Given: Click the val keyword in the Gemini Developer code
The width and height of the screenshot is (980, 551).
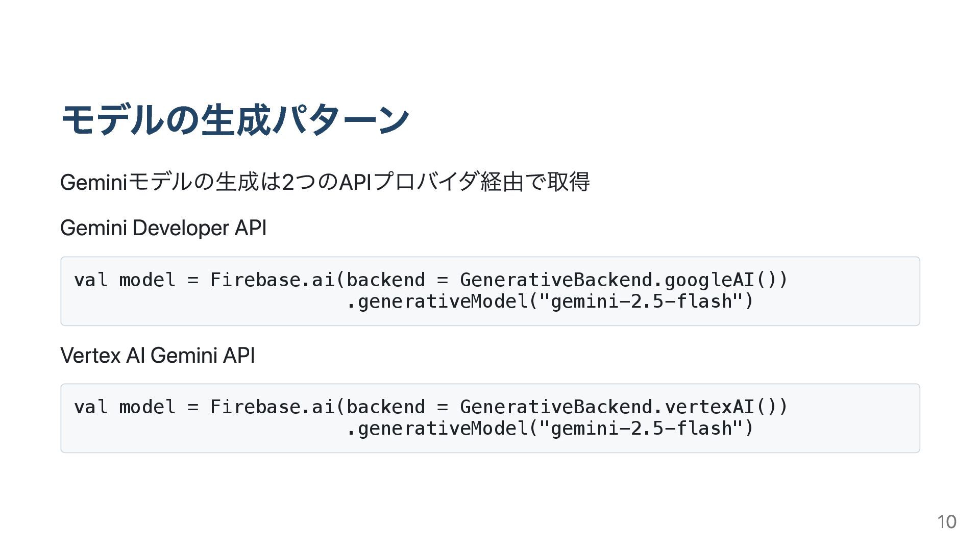Looking at the screenshot, I should [91, 280].
